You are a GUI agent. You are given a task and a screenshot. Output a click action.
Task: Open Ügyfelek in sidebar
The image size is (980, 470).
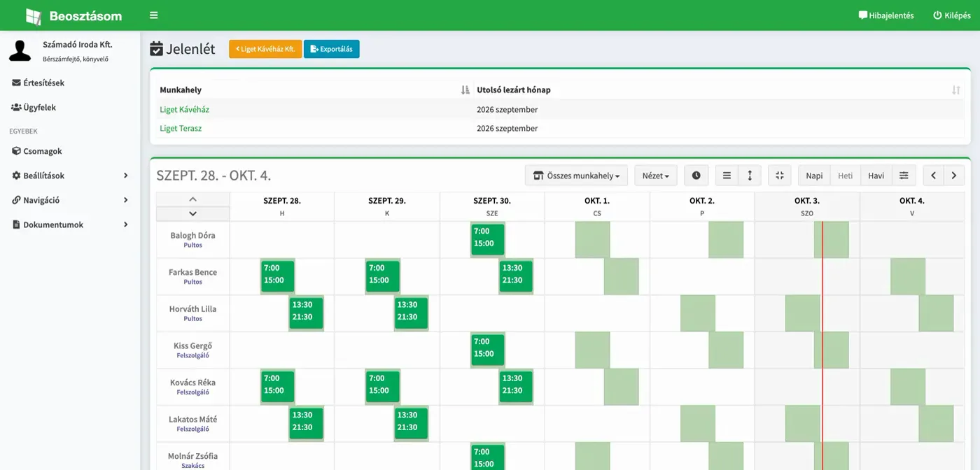point(70,107)
